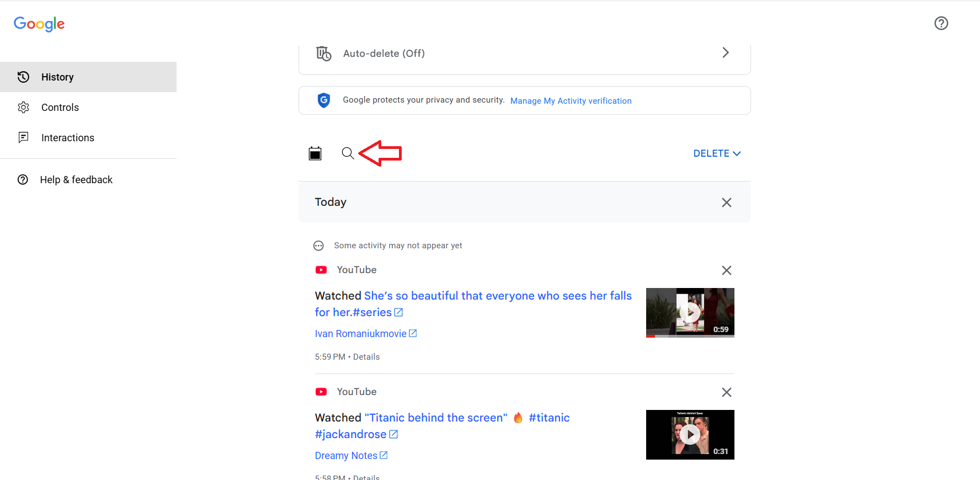This screenshot has height=480, width=980.
Task: Click the pending activity ellipsis icon
Action: pyautogui.click(x=318, y=246)
